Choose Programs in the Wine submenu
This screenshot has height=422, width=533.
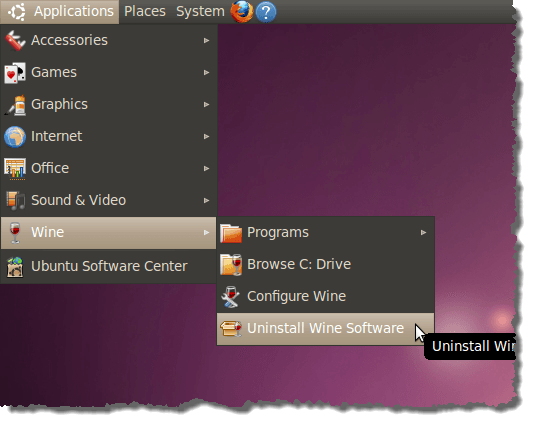click(278, 233)
